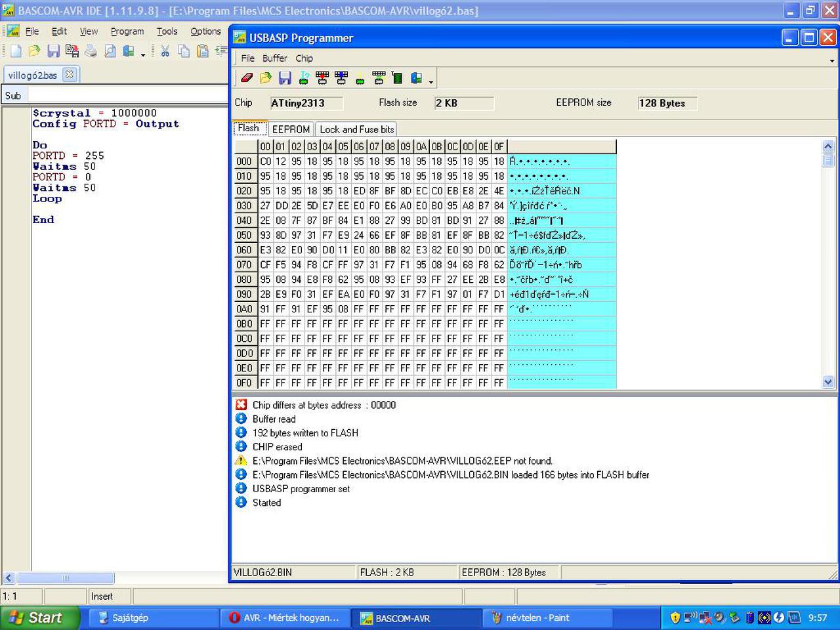The height and width of the screenshot is (630, 840).
Task: Click log line '192 bytes written to FLASH'
Action: [x=305, y=433]
